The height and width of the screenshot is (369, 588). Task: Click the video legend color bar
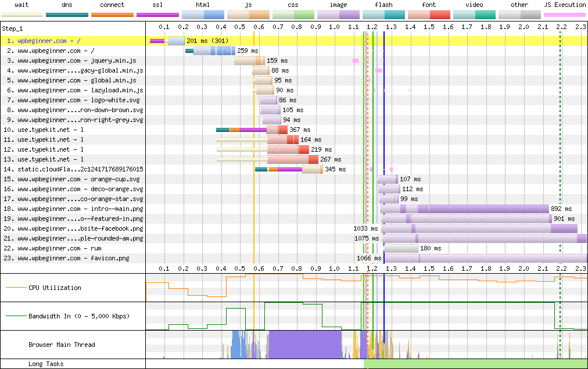(x=474, y=14)
